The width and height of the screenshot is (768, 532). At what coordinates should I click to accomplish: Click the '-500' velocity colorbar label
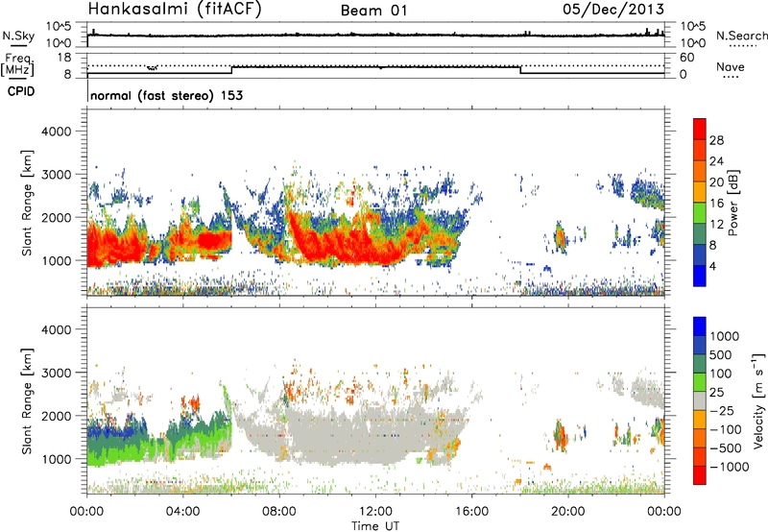click(725, 448)
